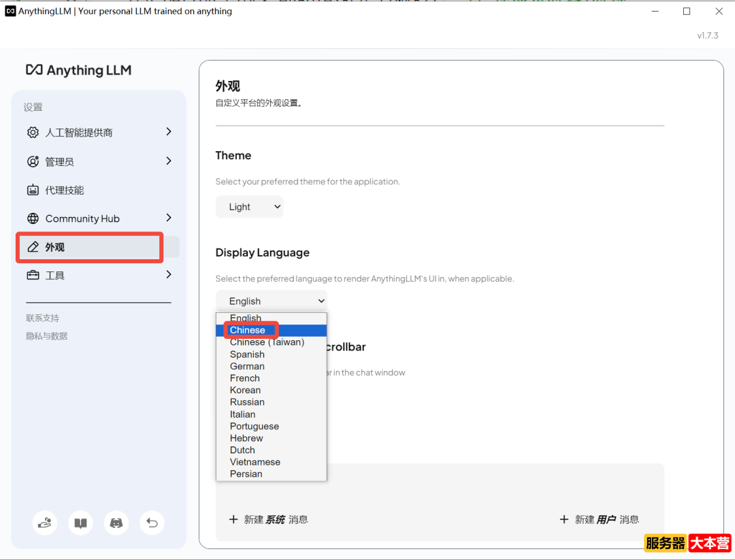735x560 pixels.
Task: Choose Italian language option
Action: [272, 414]
